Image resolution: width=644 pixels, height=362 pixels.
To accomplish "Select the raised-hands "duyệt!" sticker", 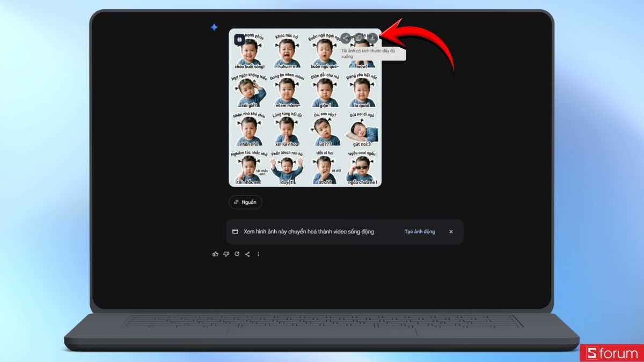I will pyautogui.click(x=287, y=169).
